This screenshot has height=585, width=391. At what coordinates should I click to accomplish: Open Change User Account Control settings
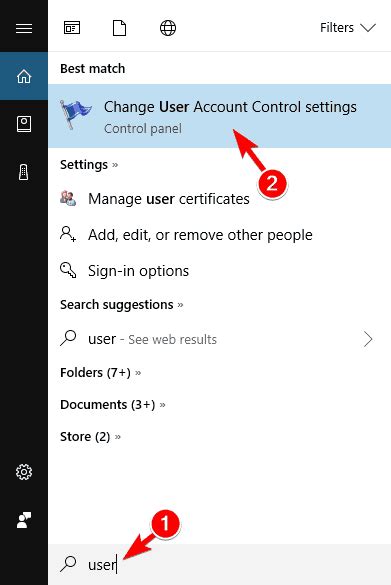pyautogui.click(x=219, y=116)
